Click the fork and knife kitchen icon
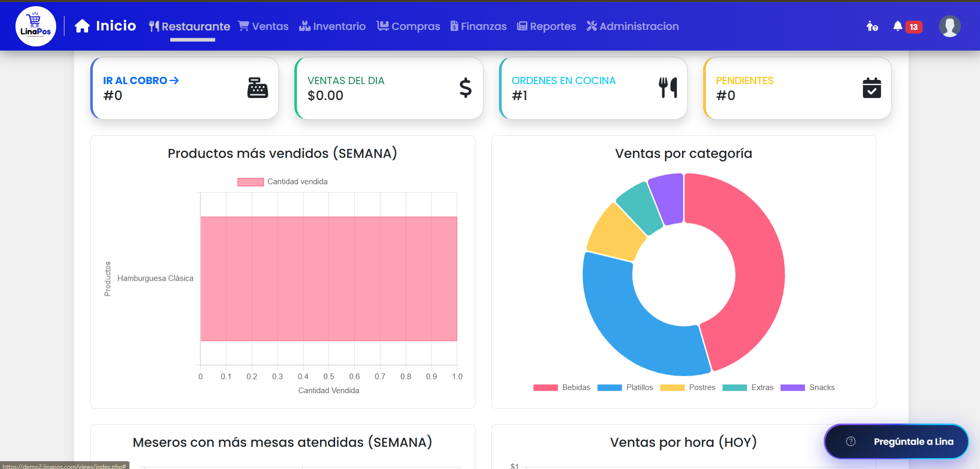980x469 pixels. pyautogui.click(x=668, y=88)
